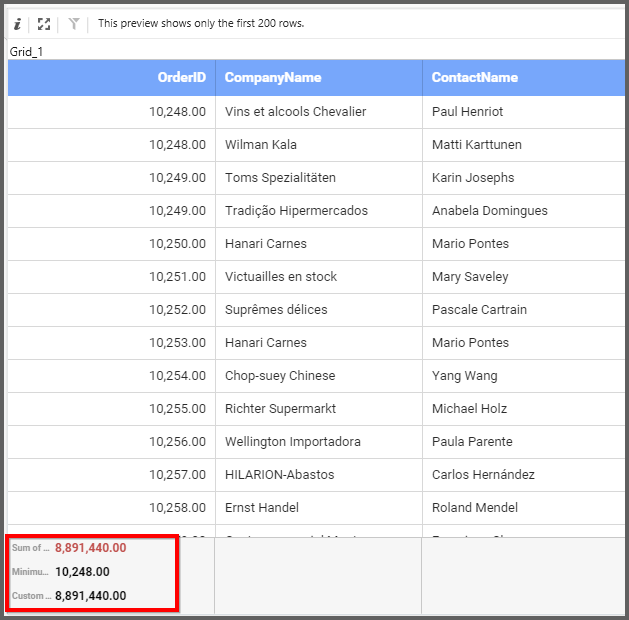Click the HILARION-Abastos company cell
The width and height of the screenshot is (629, 620).
click(279, 475)
